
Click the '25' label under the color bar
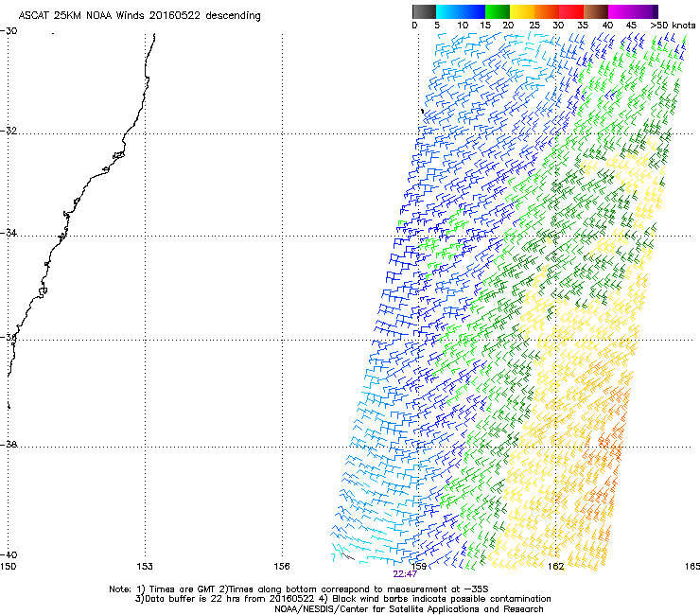534,26
